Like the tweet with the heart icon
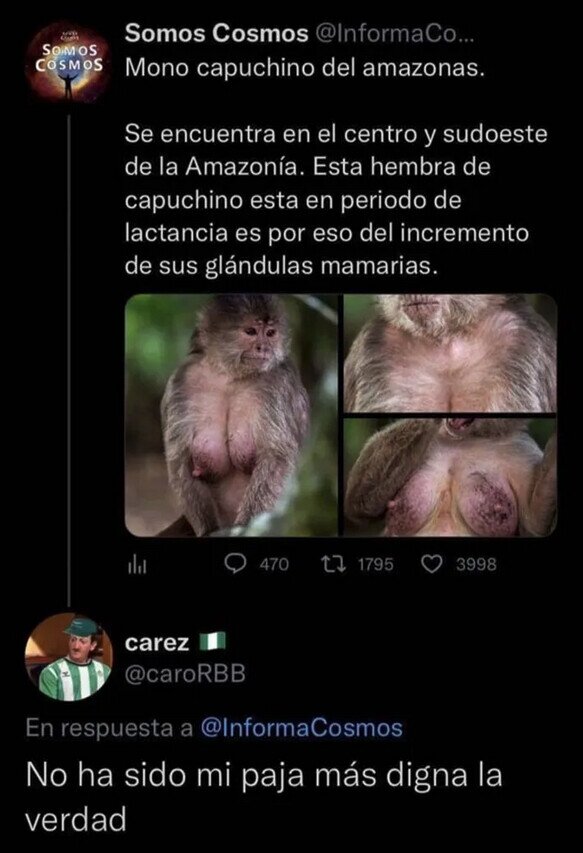This screenshot has width=583, height=853. pyautogui.click(x=432, y=565)
